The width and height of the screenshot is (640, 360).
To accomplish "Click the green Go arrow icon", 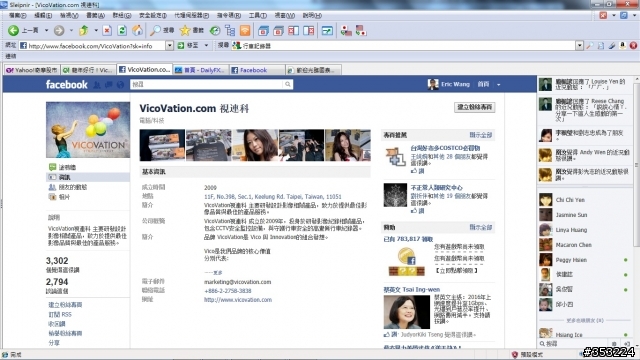I will click(x=181, y=46).
